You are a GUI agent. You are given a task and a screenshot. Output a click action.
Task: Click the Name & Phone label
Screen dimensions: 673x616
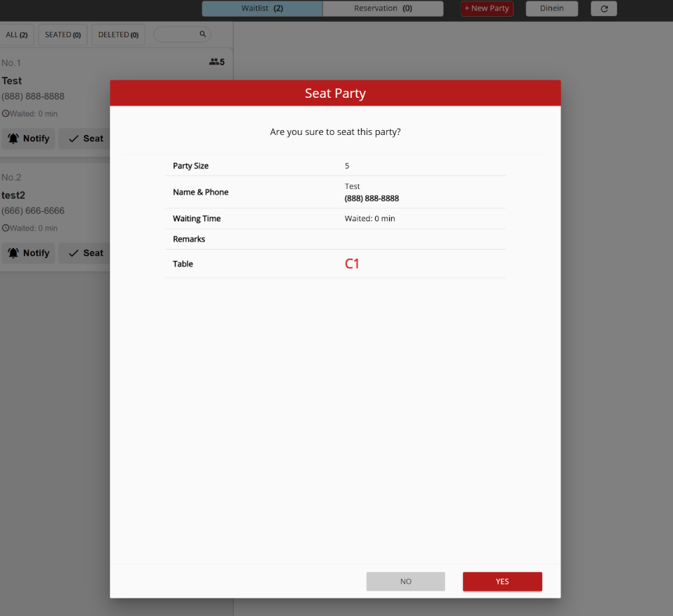(x=201, y=192)
